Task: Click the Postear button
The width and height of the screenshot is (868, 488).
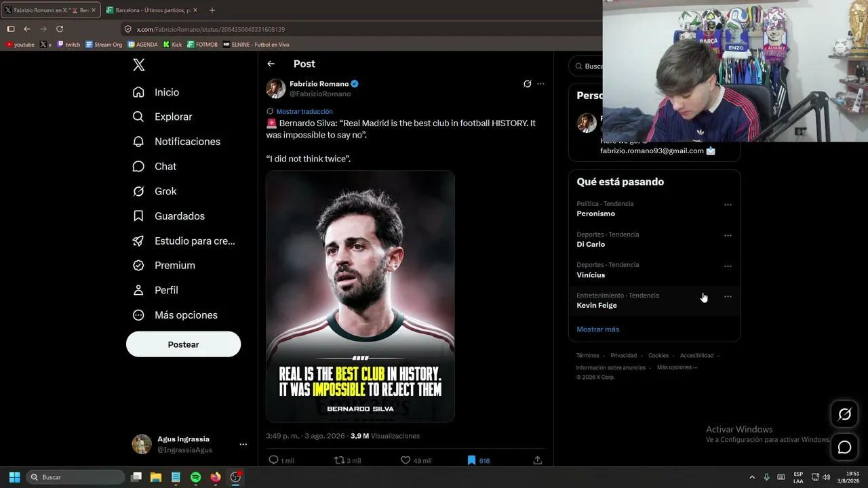Action: click(x=183, y=344)
